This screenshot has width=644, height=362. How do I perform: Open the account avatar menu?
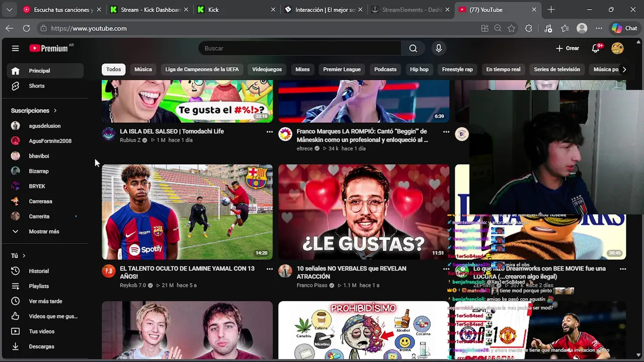(x=617, y=48)
